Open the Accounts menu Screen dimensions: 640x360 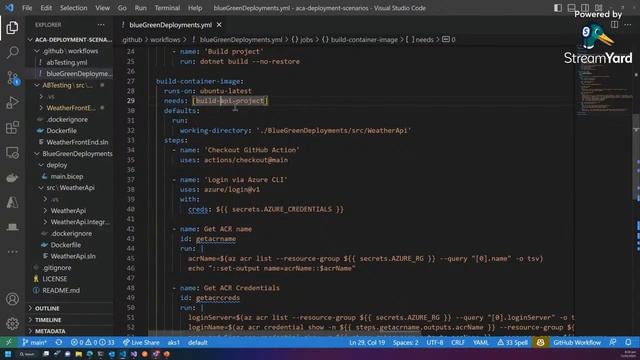pos(12,299)
